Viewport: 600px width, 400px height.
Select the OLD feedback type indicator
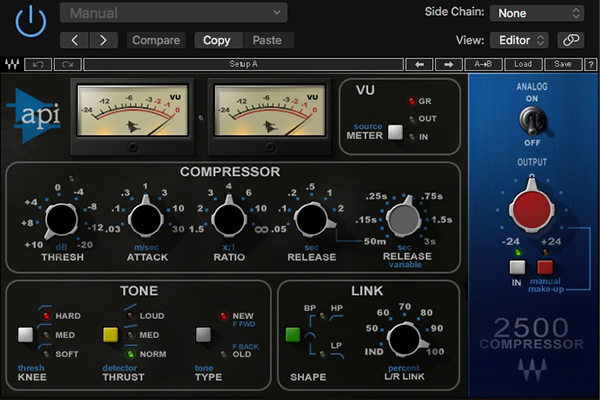tap(223, 354)
